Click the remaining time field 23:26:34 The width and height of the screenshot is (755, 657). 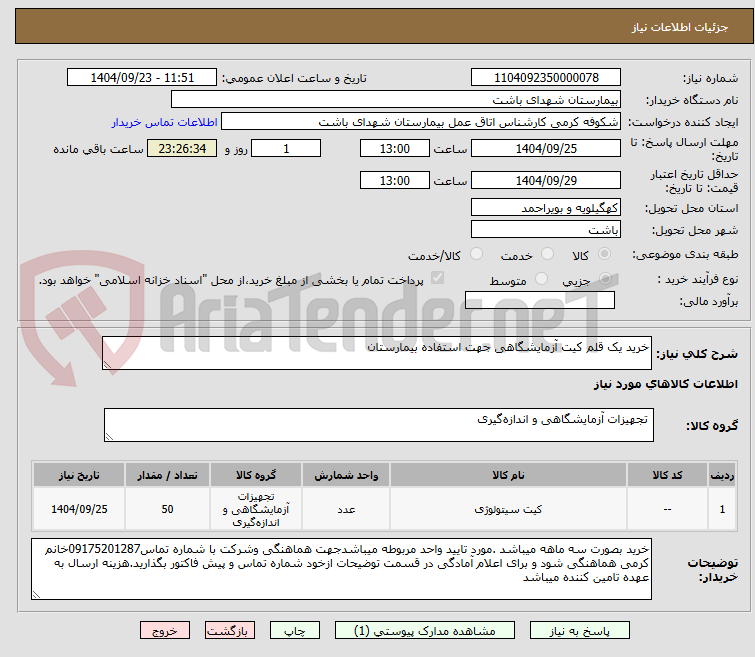182,148
